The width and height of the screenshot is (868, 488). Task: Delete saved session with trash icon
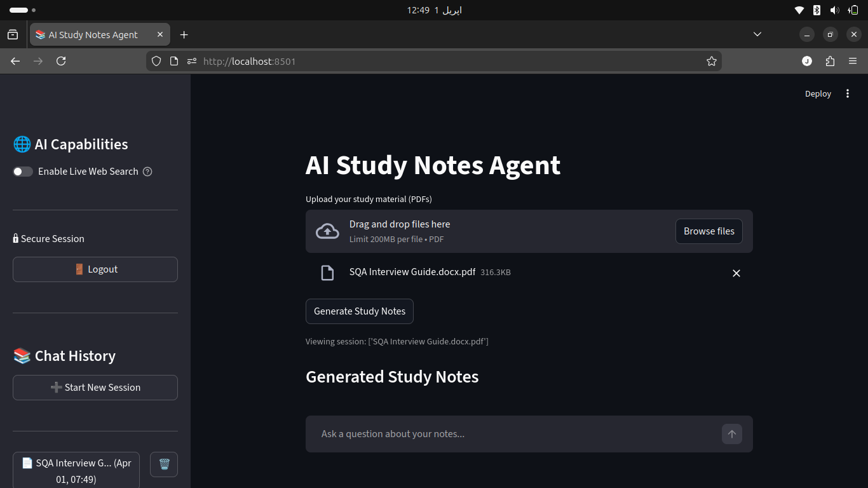164,464
